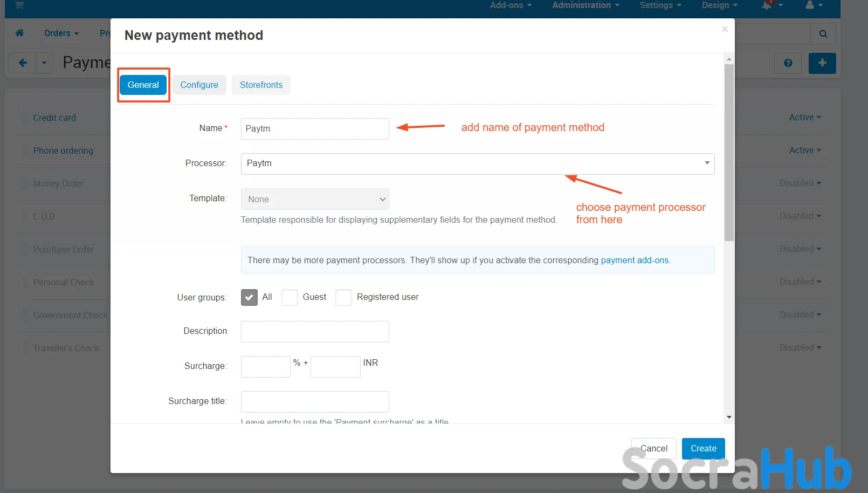Click the dialog scrollbar down arrow
This screenshot has height=493, width=868.
pos(729,417)
